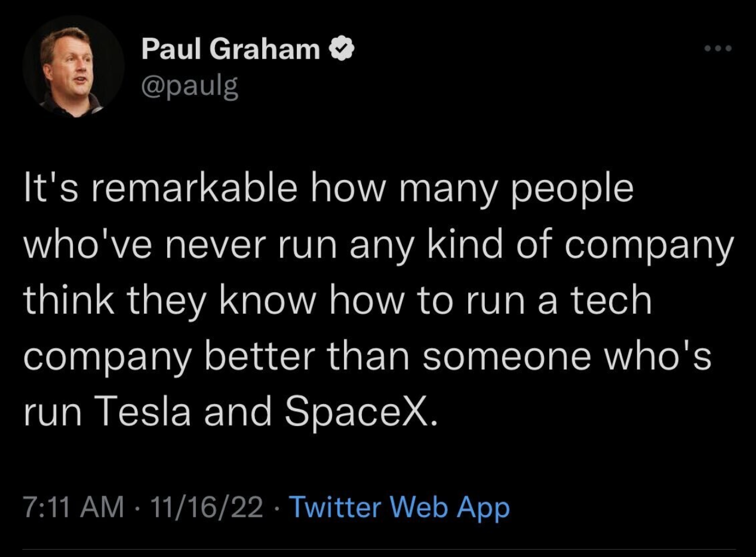Click the tweet line starting "think they know"
The height and width of the screenshot is (557, 756).
point(337,301)
